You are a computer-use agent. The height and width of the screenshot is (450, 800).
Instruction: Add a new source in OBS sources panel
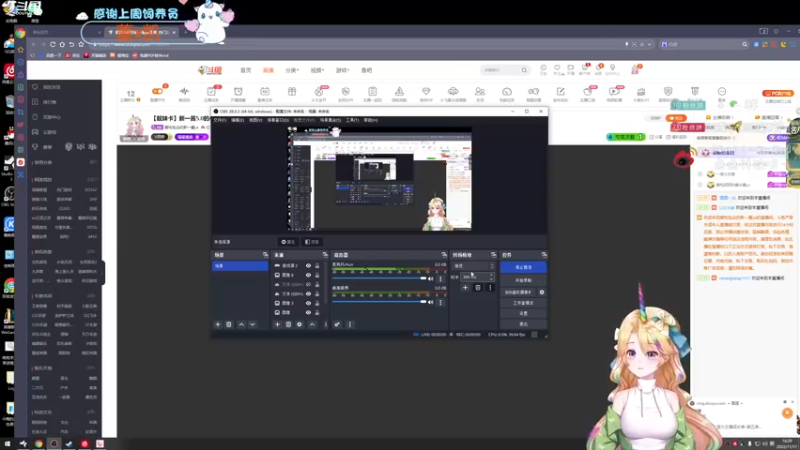click(x=278, y=324)
